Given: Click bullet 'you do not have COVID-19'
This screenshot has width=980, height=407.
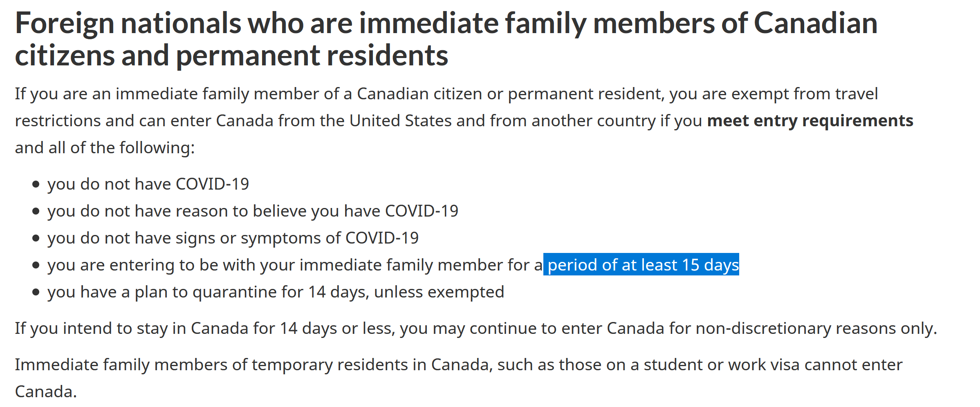Looking at the screenshot, I should (148, 184).
